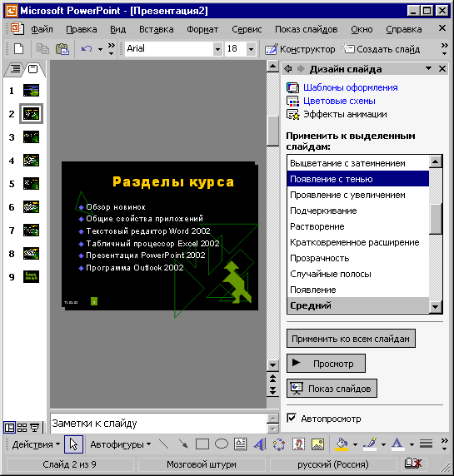Image resolution: width=454 pixels, height=476 pixels.
Task: Open the Undo history dropdown arrow
Action: pyautogui.click(x=100, y=49)
